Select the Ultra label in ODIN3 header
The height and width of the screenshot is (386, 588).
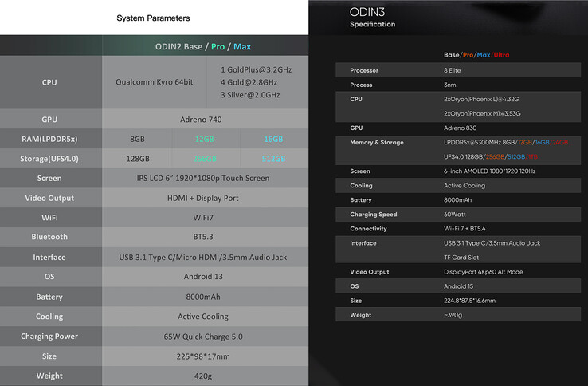[x=502, y=55]
